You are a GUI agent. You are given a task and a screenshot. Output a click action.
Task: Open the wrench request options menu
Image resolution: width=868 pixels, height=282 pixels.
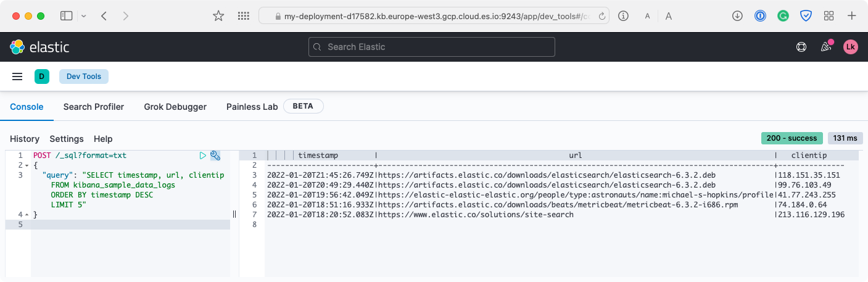[215, 156]
